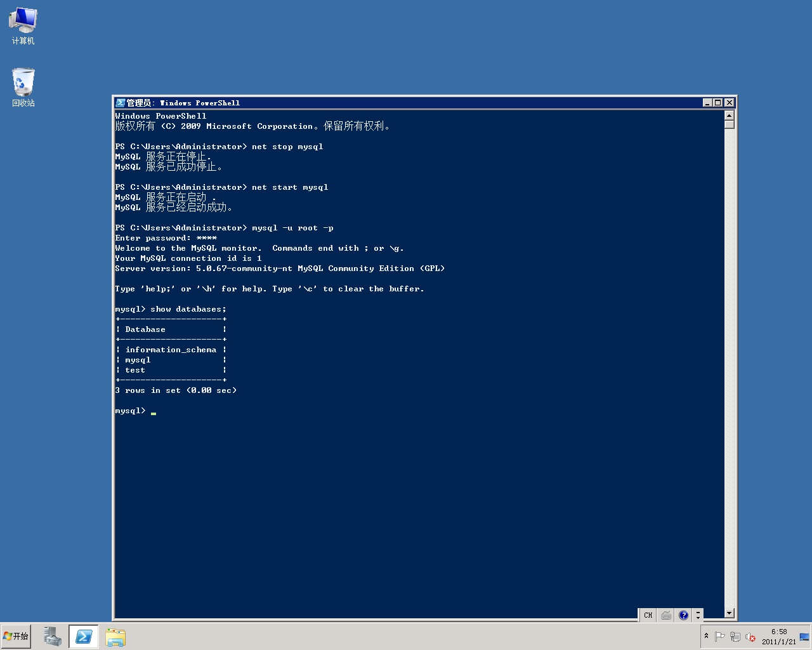Screen dimensions: 812x650
Task: Open Windows Explorer from the taskbar
Action: click(115, 637)
